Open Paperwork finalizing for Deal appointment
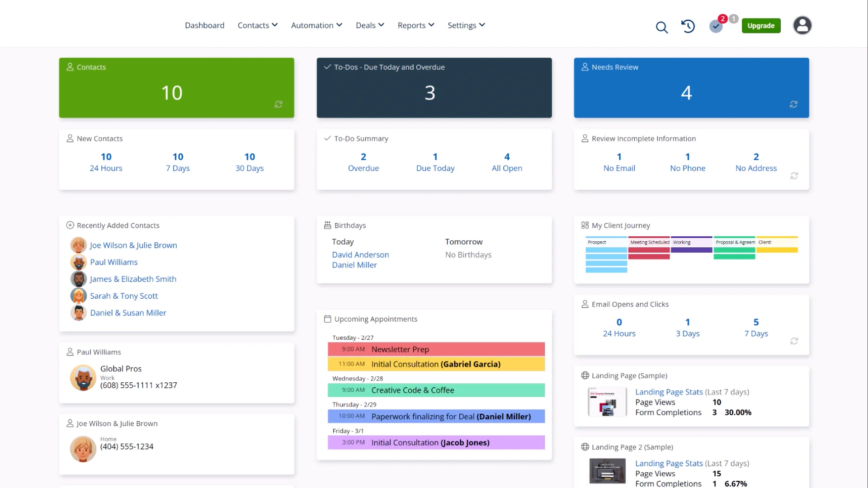 (x=436, y=416)
